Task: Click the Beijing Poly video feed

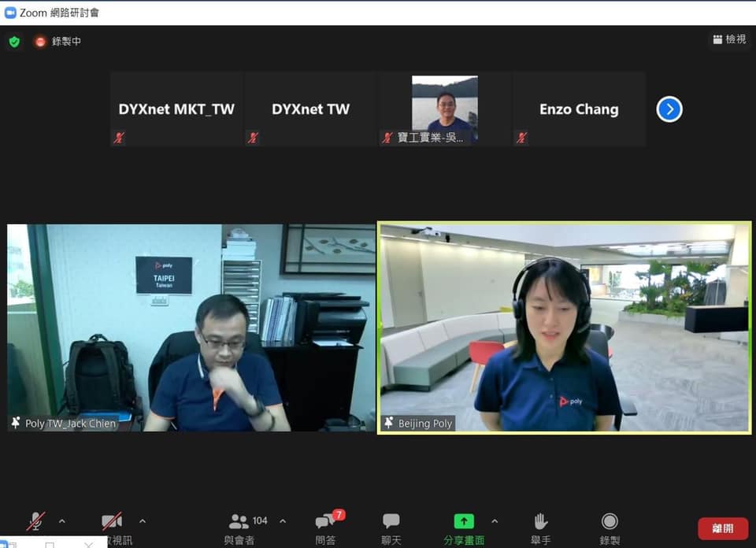Action: (564, 328)
